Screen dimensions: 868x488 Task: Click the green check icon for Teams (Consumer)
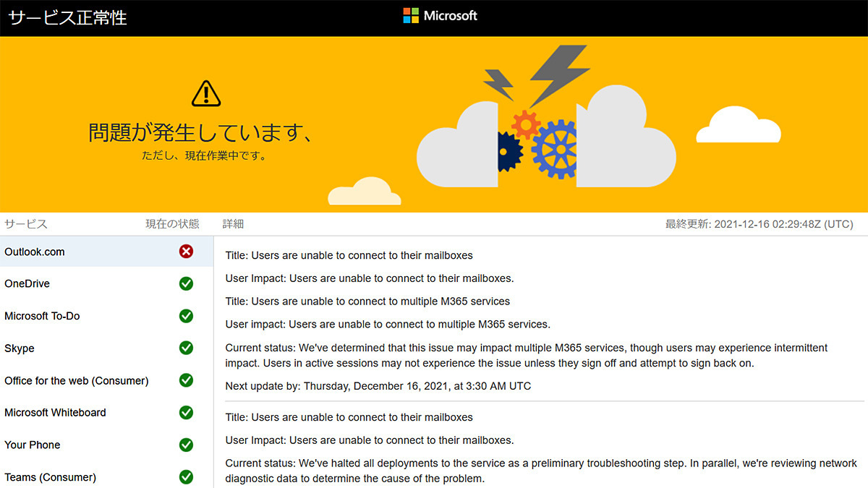(186, 477)
